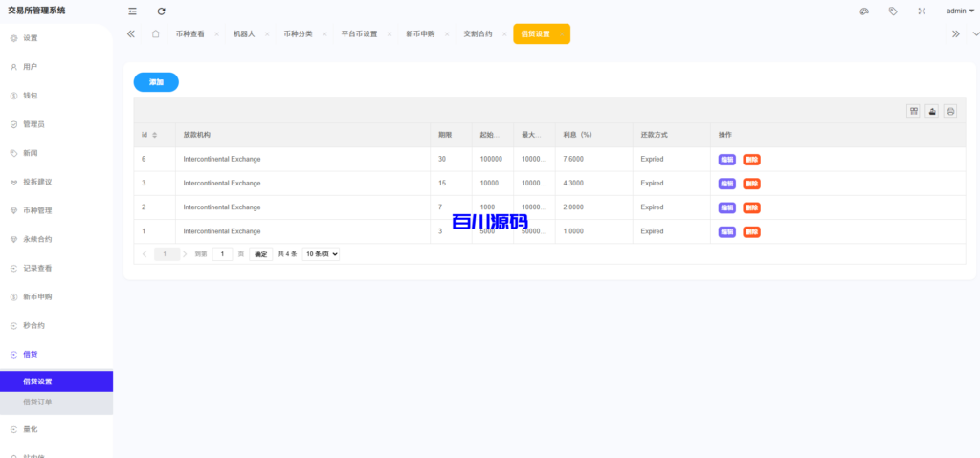Edit the row with id 6

[x=727, y=160]
